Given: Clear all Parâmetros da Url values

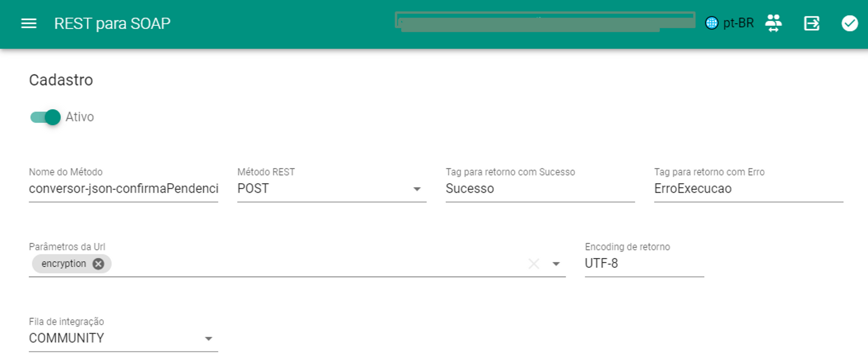Looking at the screenshot, I should (x=534, y=264).
